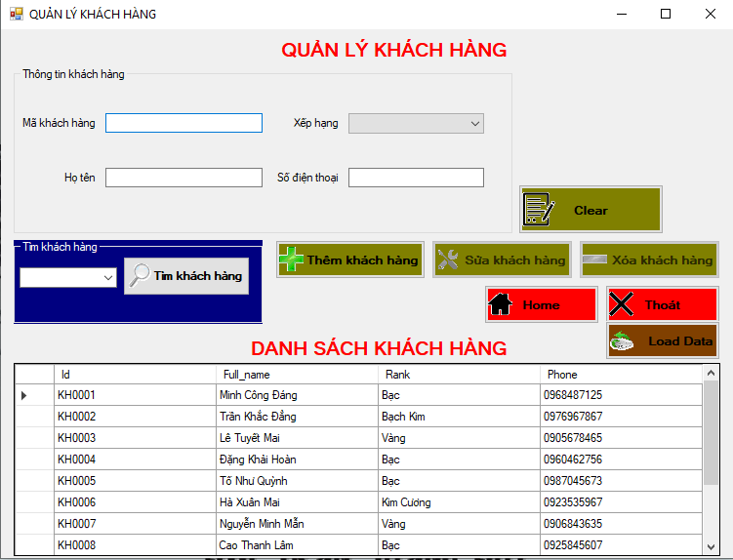Click the application icon in title bar
Screen dimensions: 733x560
(17, 14)
